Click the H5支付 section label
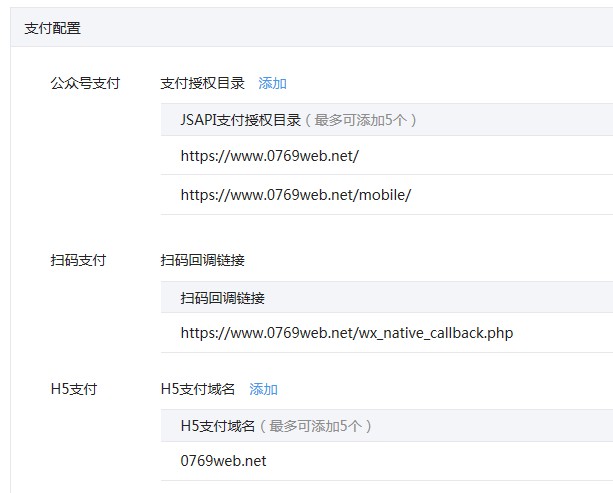This screenshot has width=613, height=493. tap(74, 389)
